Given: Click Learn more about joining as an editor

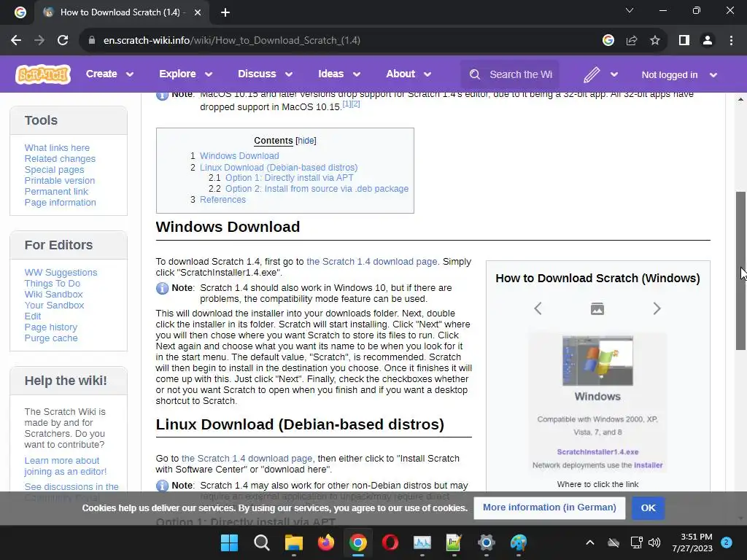Looking at the screenshot, I should pos(65,466).
